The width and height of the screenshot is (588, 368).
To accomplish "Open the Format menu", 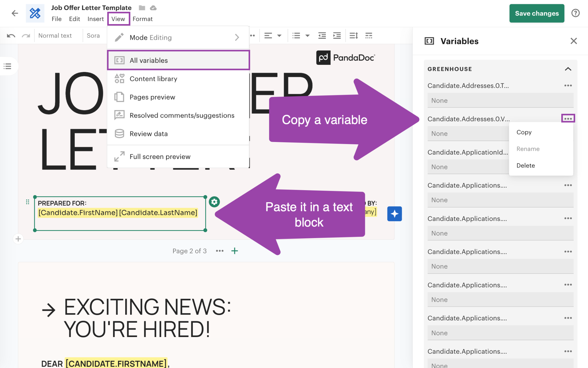I will click(143, 19).
